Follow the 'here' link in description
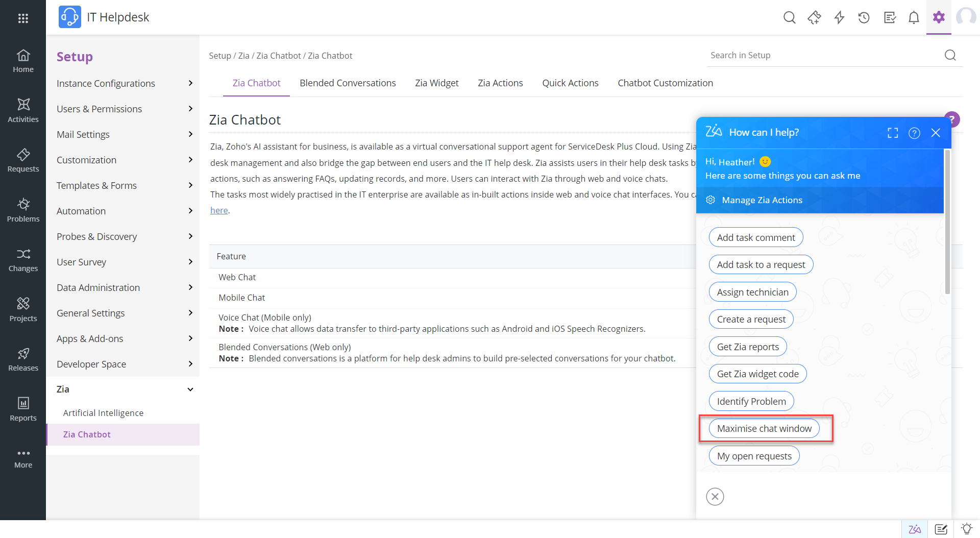 pos(219,210)
